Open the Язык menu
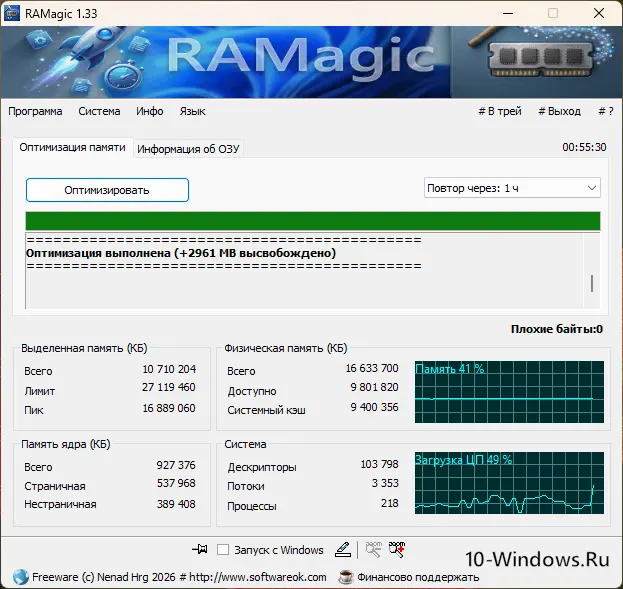Screen dimensions: 623x589 [192, 111]
